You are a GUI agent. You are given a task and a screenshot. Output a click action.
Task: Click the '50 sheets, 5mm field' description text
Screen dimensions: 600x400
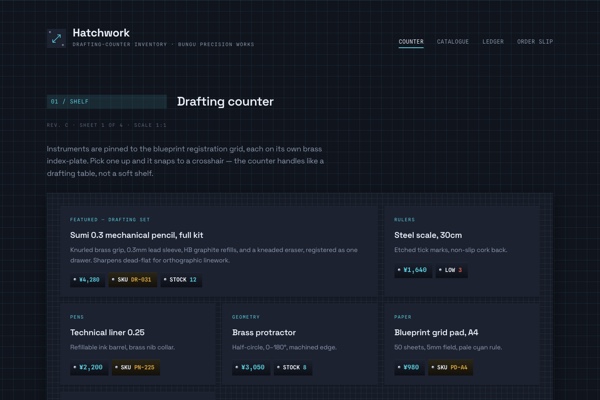pyautogui.click(x=448, y=348)
